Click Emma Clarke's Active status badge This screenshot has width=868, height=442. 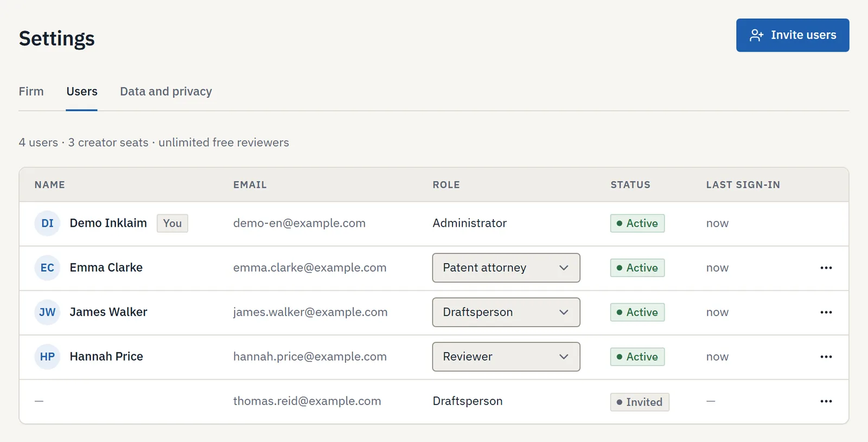[637, 268]
